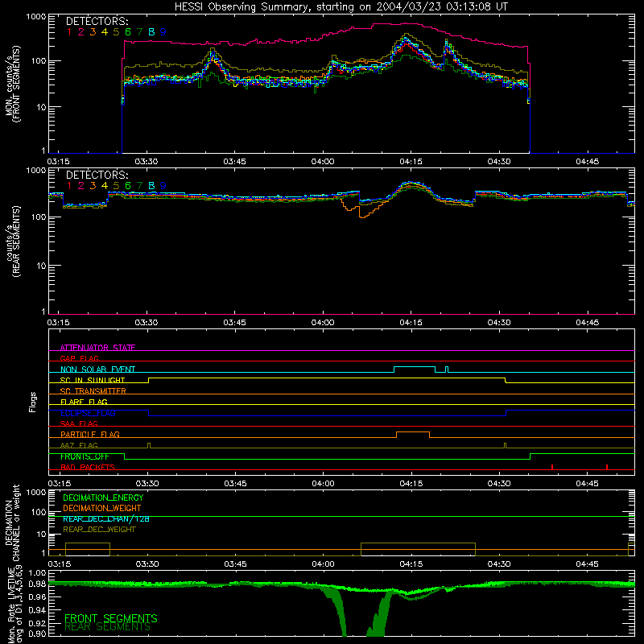Click the SAA_FLAG label
644x644 pixels.
pos(79,423)
